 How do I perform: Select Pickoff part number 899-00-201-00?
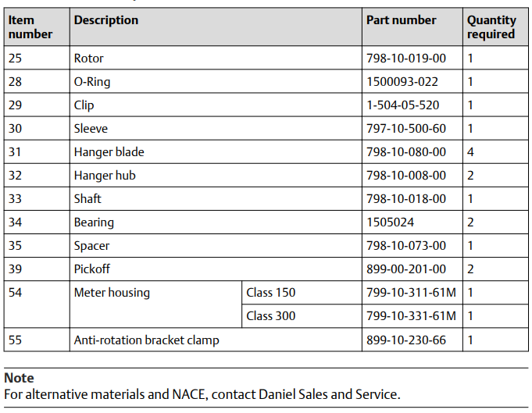406,269
